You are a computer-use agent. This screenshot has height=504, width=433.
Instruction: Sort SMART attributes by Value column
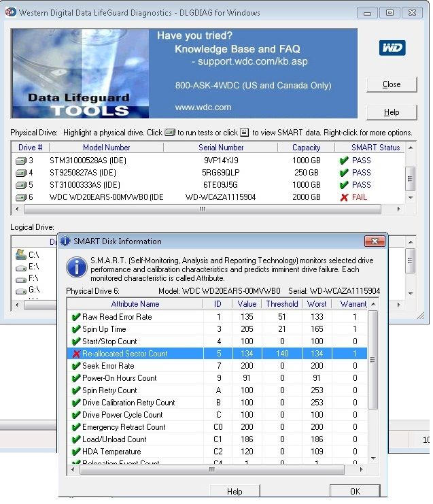[247, 304]
